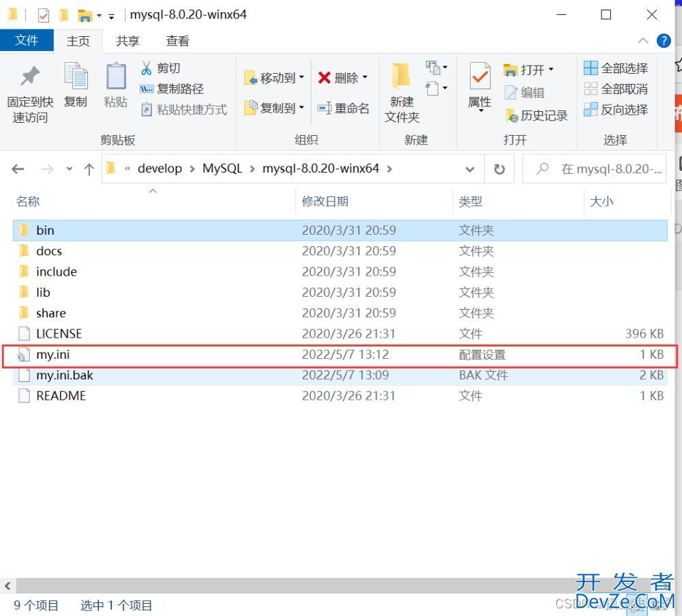682x616 pixels.
Task: Go back with the left arrow
Action: [18, 168]
